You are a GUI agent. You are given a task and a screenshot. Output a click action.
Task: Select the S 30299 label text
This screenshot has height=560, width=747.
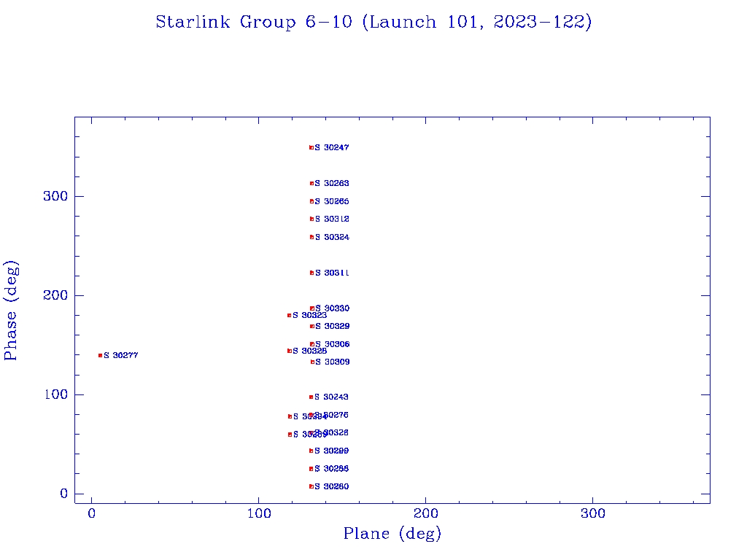pos(332,451)
